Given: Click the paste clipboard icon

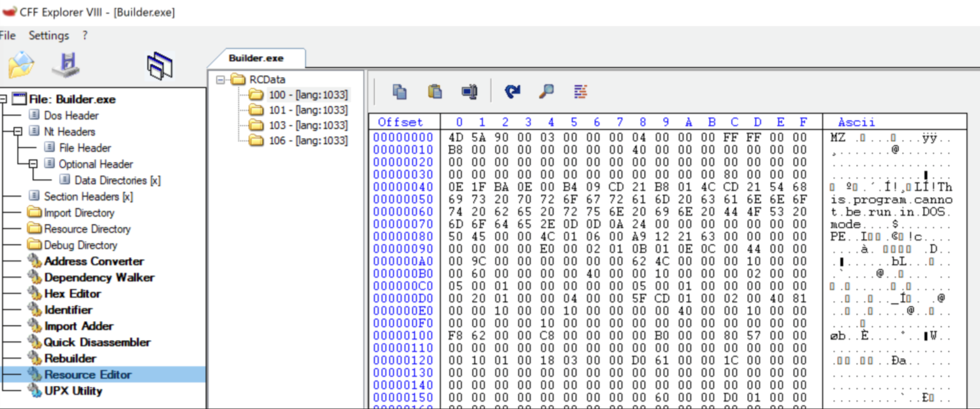Looking at the screenshot, I should (x=435, y=92).
